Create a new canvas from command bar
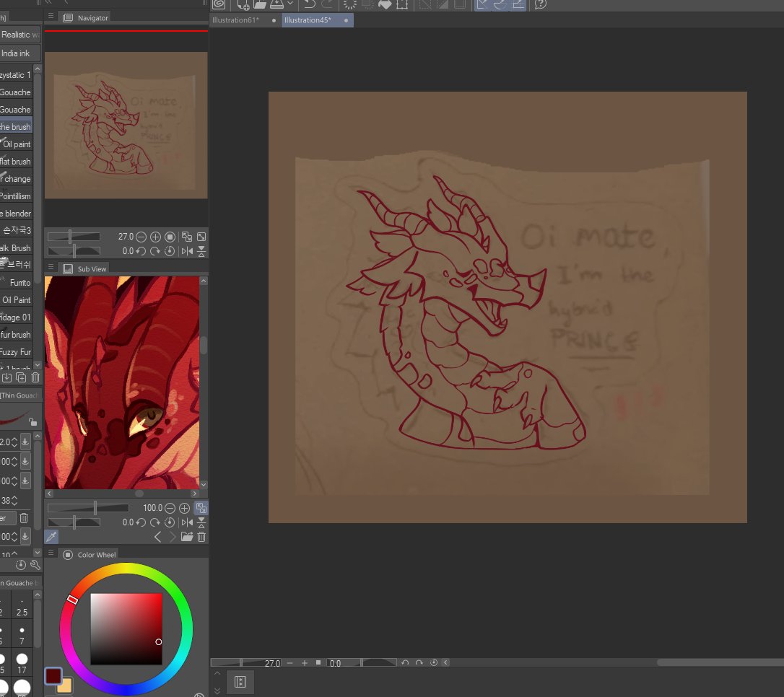Viewport: 784px width, 697px height. 243,4
